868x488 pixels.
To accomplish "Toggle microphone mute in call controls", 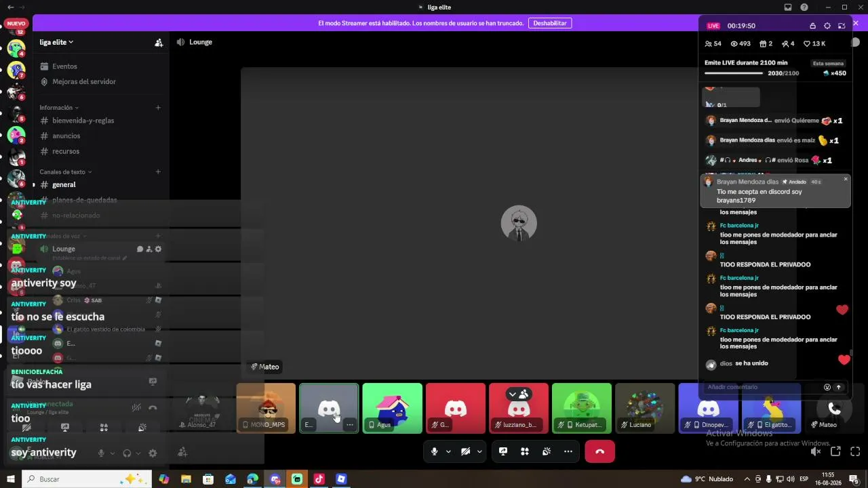I will coord(435,451).
